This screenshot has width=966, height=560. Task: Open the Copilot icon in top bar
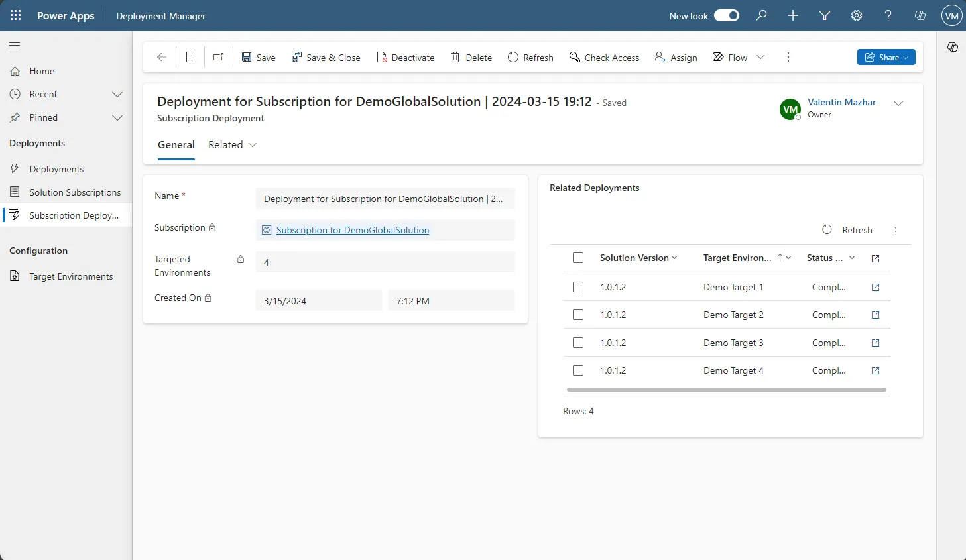pyautogui.click(x=920, y=15)
